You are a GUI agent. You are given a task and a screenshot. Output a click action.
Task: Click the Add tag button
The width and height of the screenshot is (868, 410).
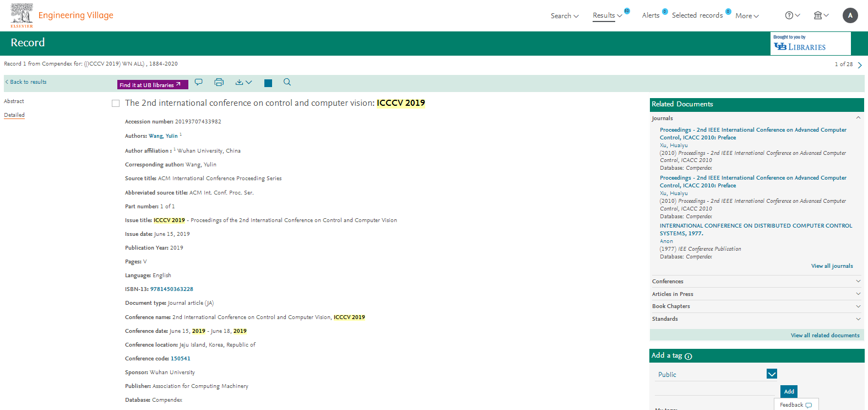[789, 391]
